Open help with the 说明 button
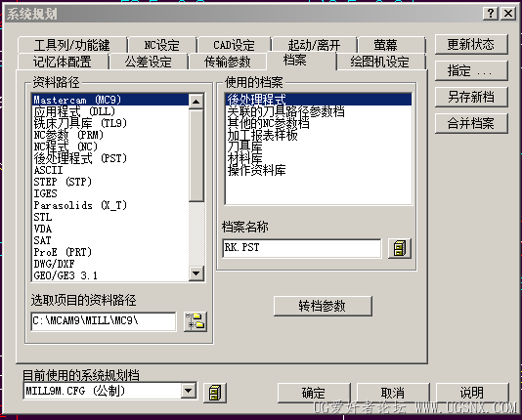The width and height of the screenshot is (522, 420). pos(472,393)
